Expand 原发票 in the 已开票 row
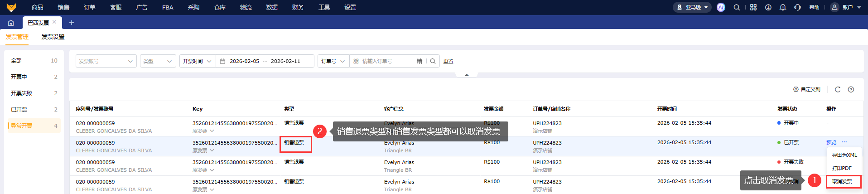 point(203,150)
